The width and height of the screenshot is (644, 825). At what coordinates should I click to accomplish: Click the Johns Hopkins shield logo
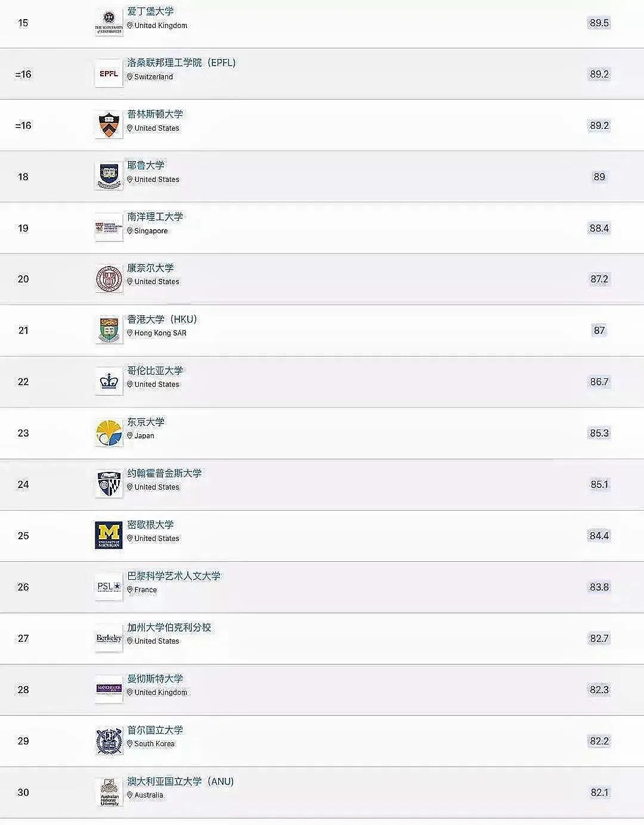(x=109, y=484)
